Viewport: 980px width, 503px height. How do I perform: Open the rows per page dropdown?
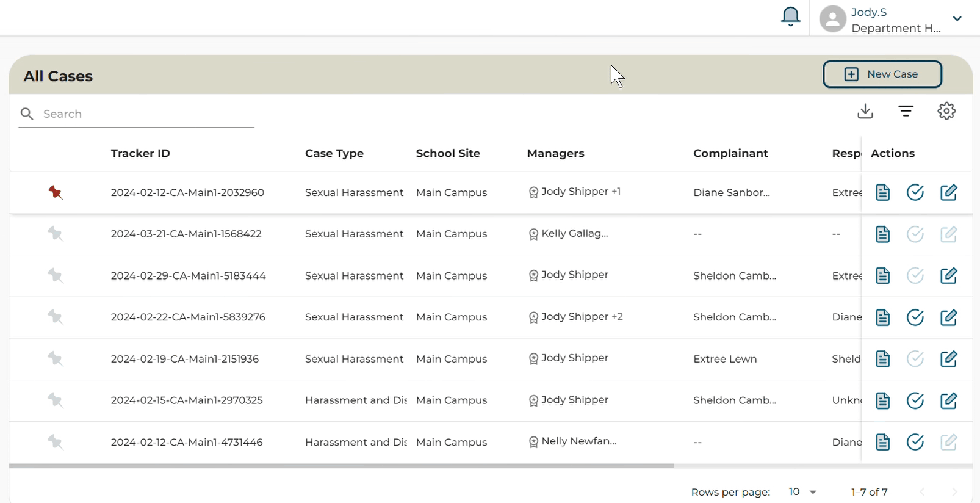(803, 492)
